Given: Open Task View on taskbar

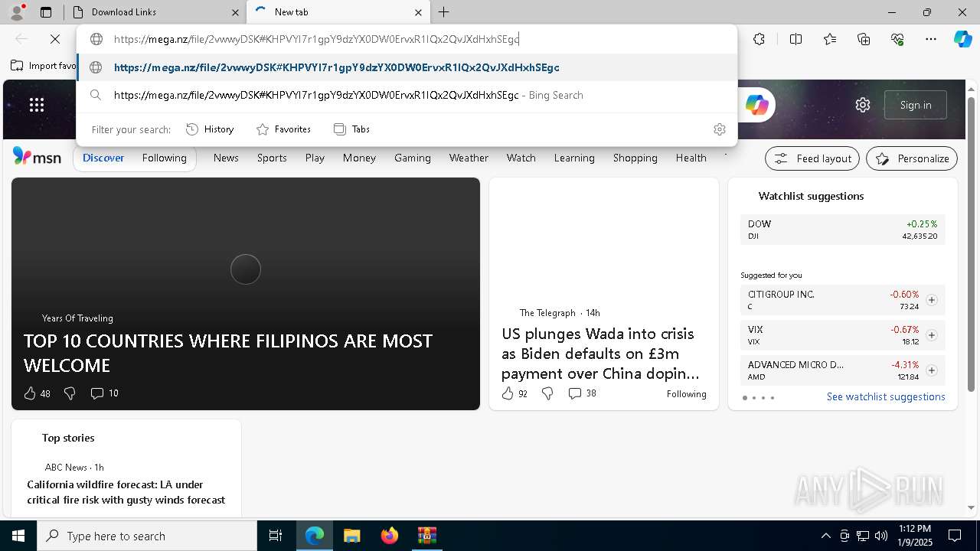Looking at the screenshot, I should pyautogui.click(x=276, y=536).
